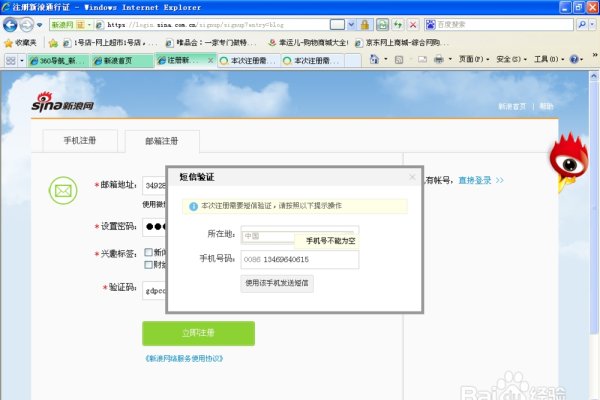This screenshot has height=400, width=600.
Task: Click the compatibility view icon in address bar
Action: (x=337, y=25)
